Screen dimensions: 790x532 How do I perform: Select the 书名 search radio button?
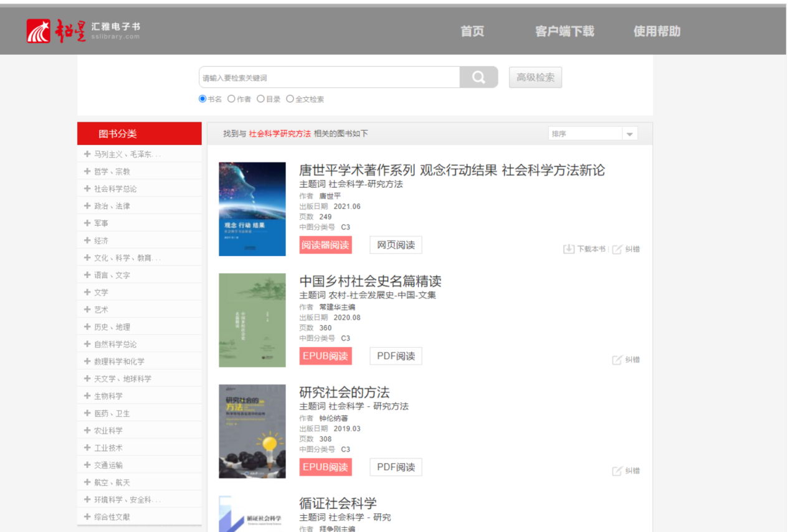click(202, 98)
